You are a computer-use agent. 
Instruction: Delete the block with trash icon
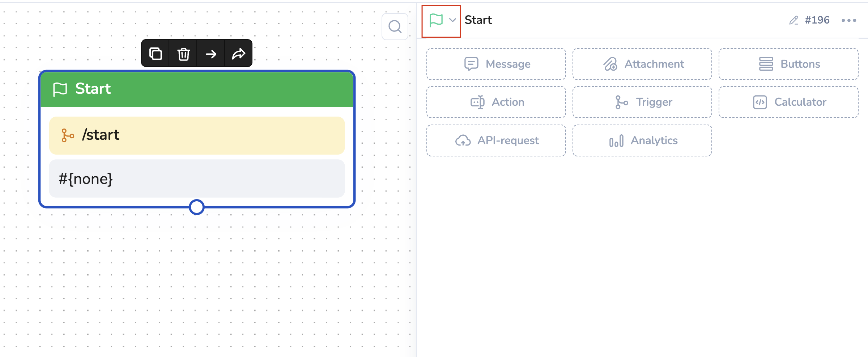click(x=183, y=54)
